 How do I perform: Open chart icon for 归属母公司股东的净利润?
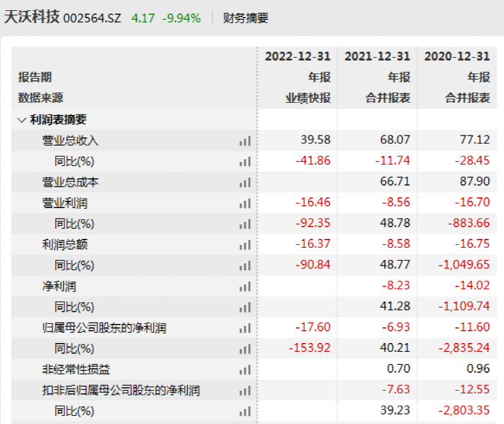tap(245, 329)
